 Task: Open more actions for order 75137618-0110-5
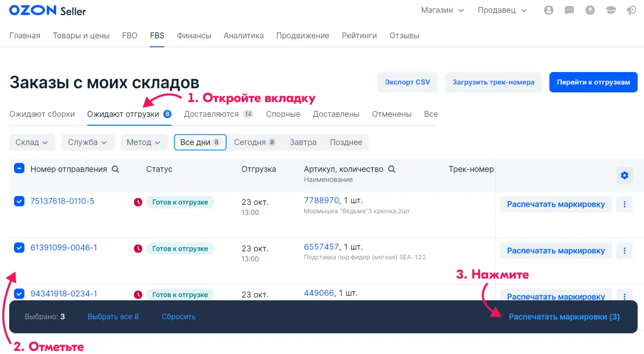point(624,204)
